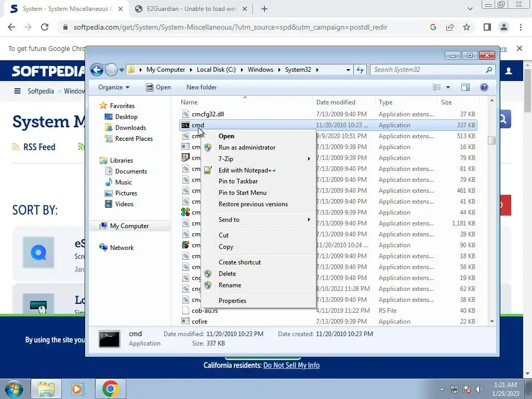
Task: Click Rename in the context menu
Action: click(230, 285)
